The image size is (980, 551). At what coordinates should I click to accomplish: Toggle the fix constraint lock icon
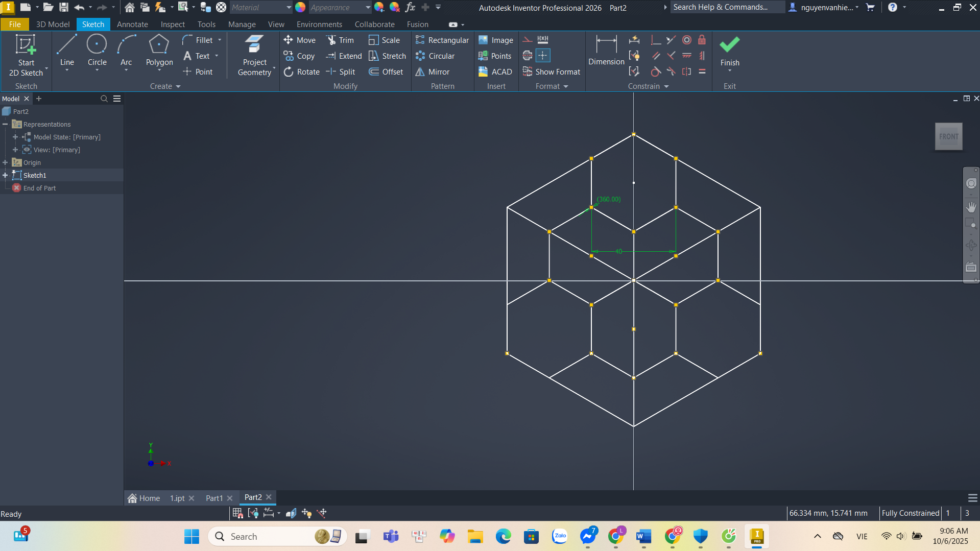(x=702, y=40)
